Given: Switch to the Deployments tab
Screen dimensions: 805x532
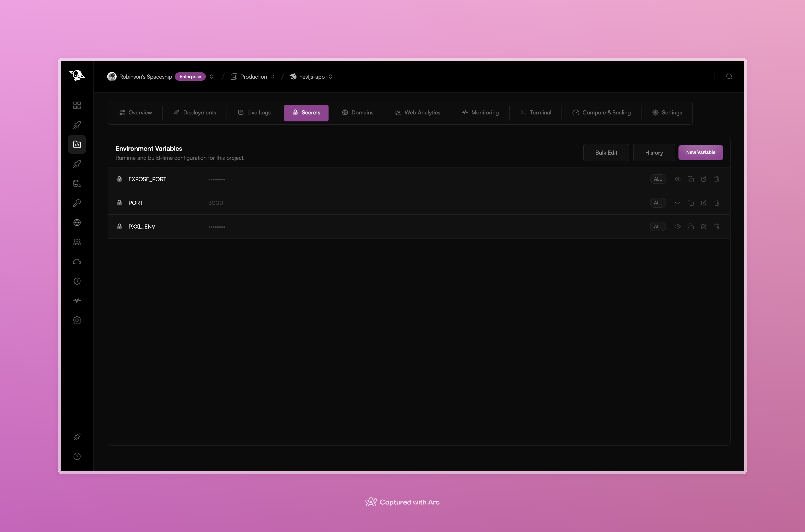Looking at the screenshot, I should (x=195, y=113).
